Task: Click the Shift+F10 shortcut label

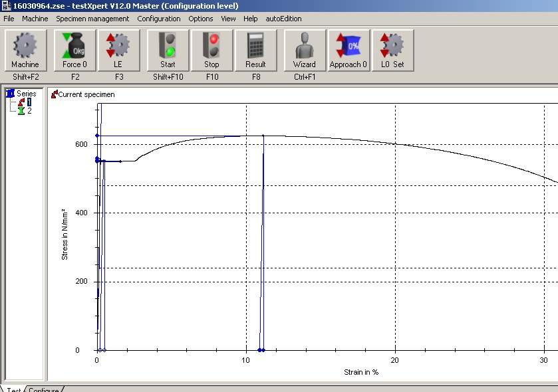Action: click(x=168, y=77)
